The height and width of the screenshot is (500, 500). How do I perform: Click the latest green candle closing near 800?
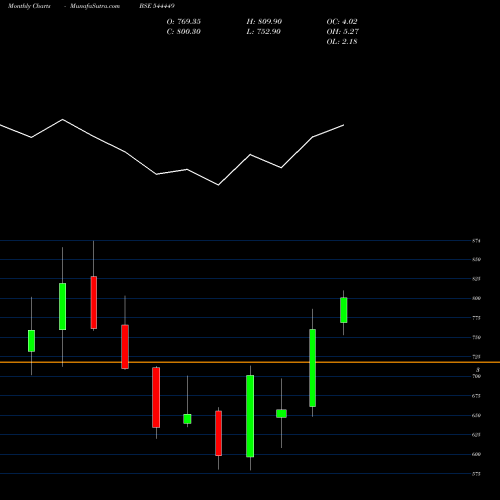344,310
